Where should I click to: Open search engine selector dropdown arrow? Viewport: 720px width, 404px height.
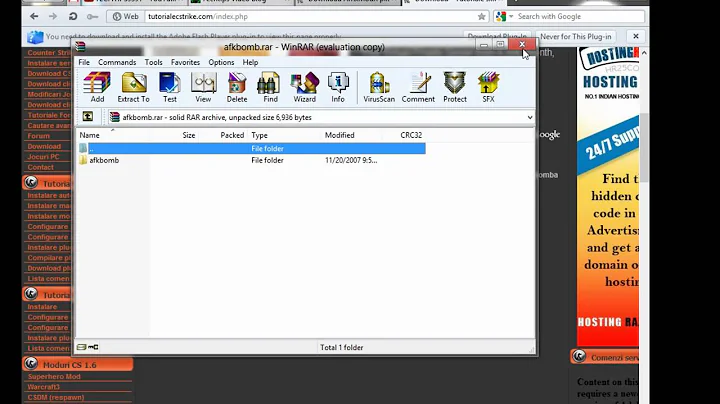[x=511, y=17]
